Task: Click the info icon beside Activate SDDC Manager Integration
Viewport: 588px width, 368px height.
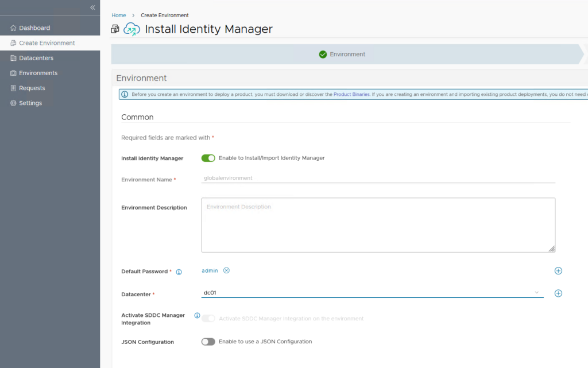Action: [197, 316]
